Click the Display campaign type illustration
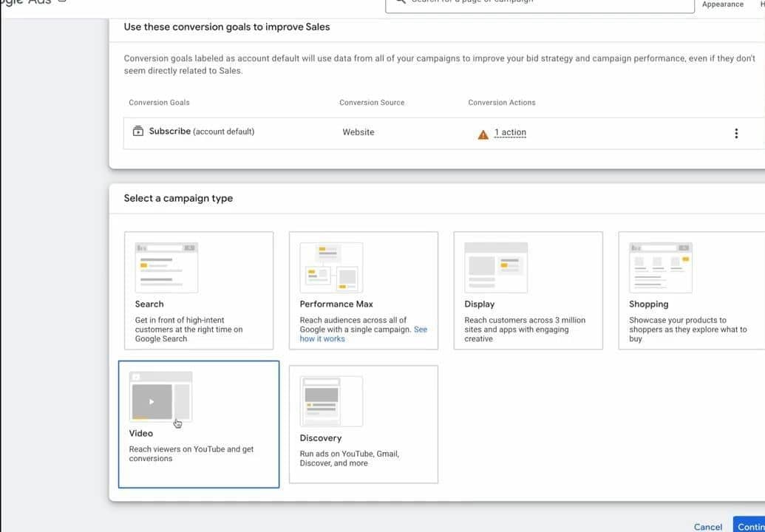Screen dimensions: 765x532 495,267
